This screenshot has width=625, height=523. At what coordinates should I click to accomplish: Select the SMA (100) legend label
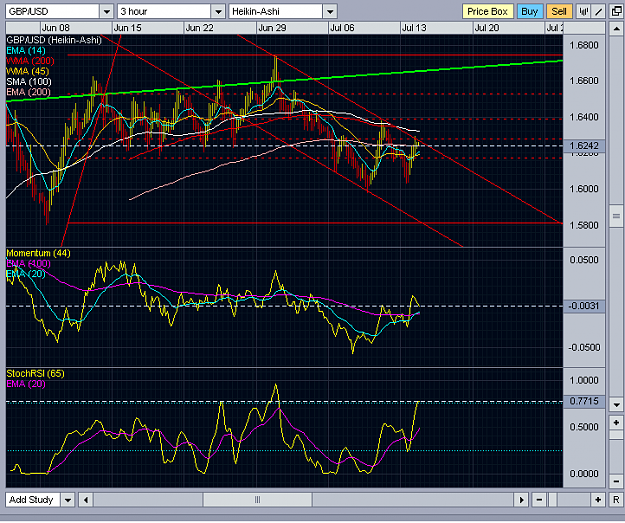(x=29, y=82)
